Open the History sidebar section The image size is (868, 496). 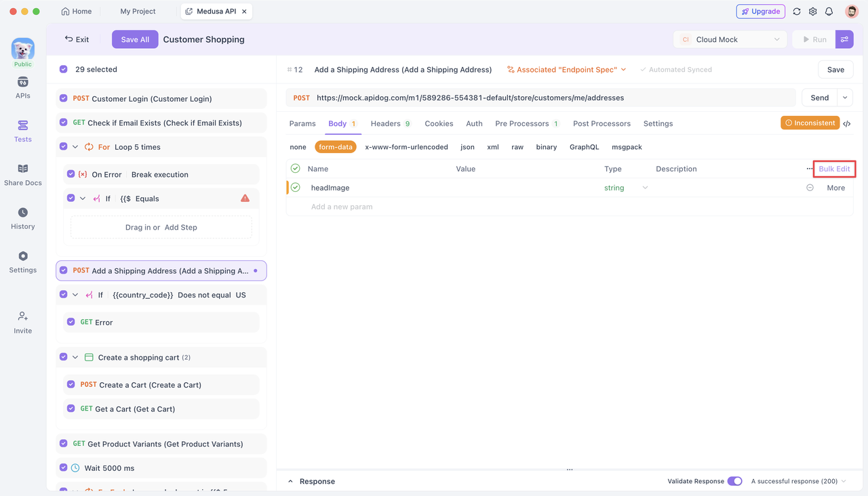tap(22, 218)
